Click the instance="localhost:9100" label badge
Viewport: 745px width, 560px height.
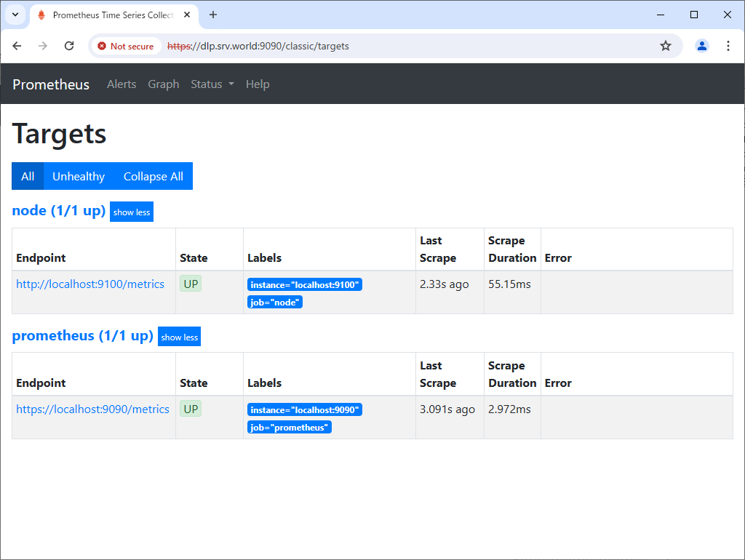305,284
